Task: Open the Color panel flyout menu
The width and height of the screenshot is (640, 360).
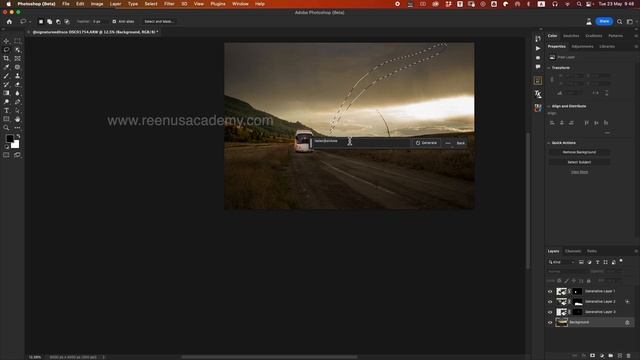Action: point(636,36)
